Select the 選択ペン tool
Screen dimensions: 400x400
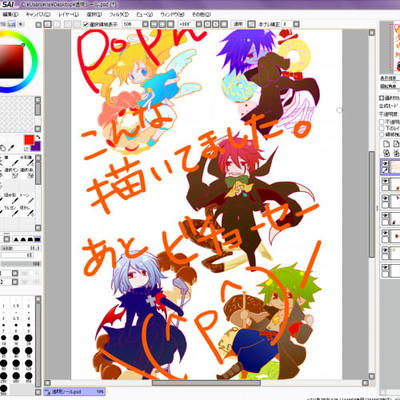(x=11, y=173)
